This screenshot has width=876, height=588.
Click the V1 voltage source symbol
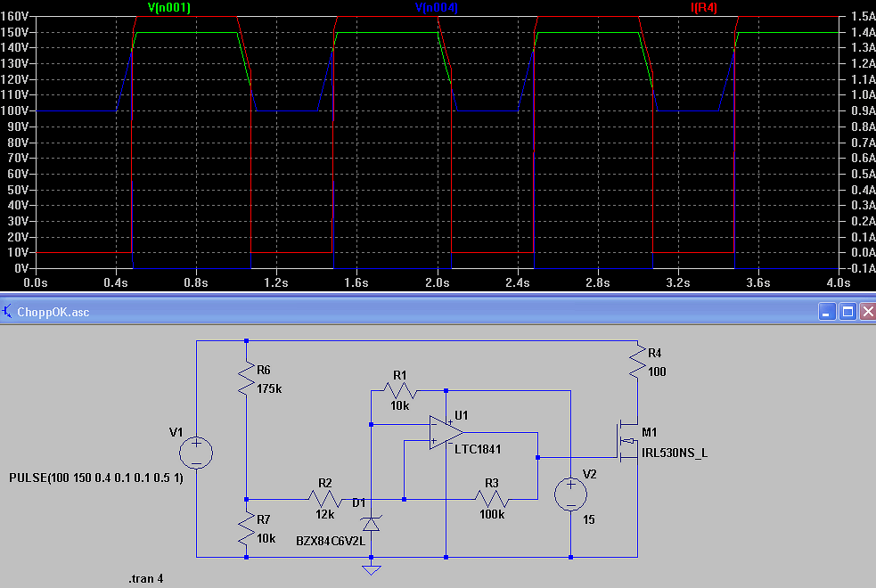[196, 453]
